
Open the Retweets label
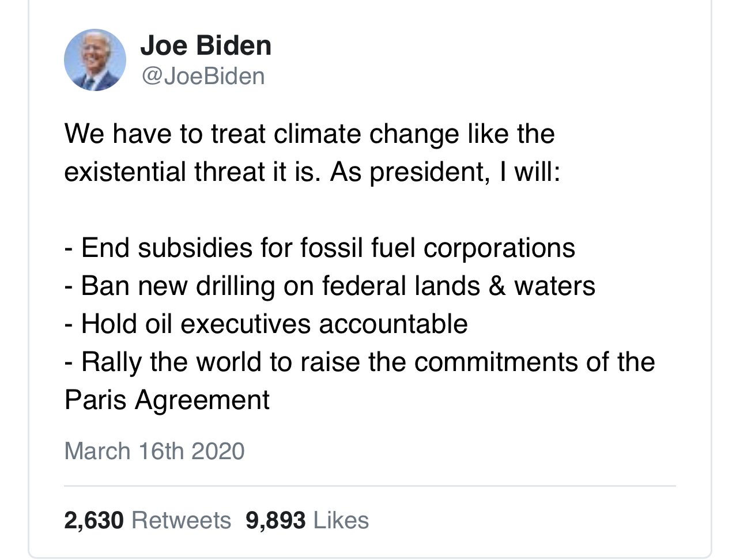click(181, 520)
